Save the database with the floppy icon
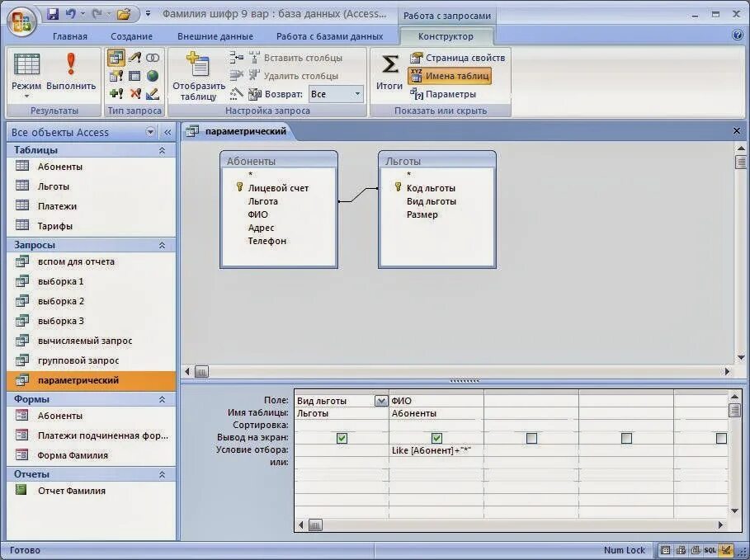750x560 pixels. pyautogui.click(x=53, y=14)
